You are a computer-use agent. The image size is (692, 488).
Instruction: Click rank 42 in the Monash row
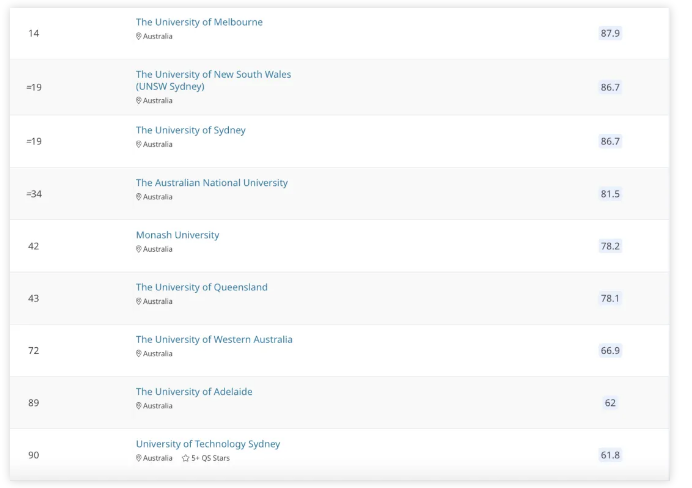click(34, 246)
